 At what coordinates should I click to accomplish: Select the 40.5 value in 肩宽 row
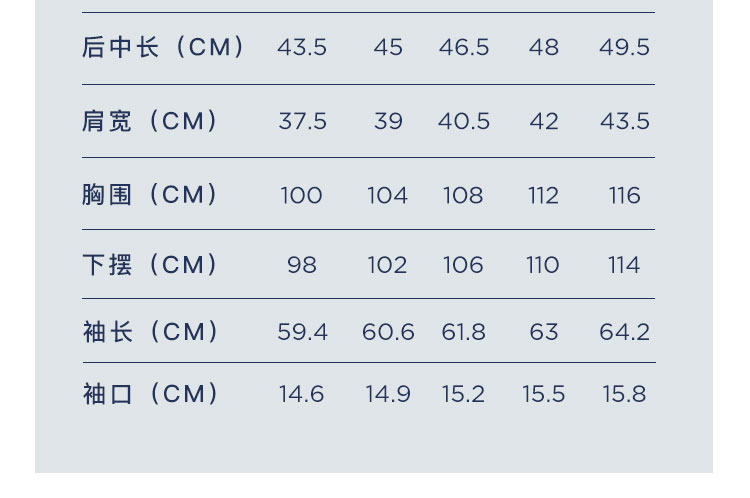coord(464,121)
